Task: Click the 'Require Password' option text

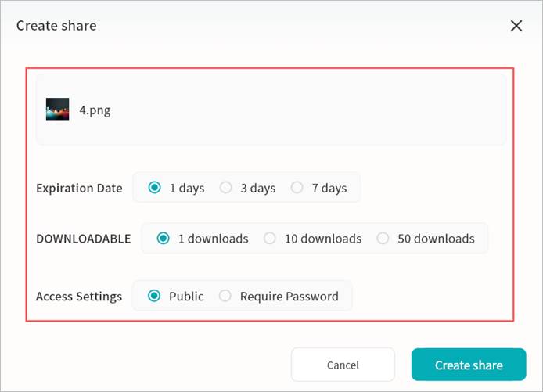Action: [289, 297]
